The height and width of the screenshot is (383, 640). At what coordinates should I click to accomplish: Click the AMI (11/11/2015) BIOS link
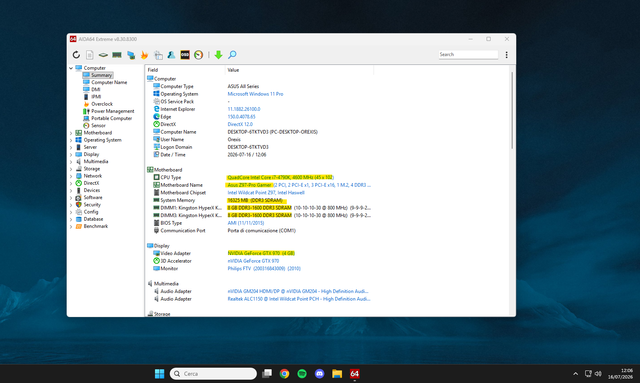click(246, 223)
